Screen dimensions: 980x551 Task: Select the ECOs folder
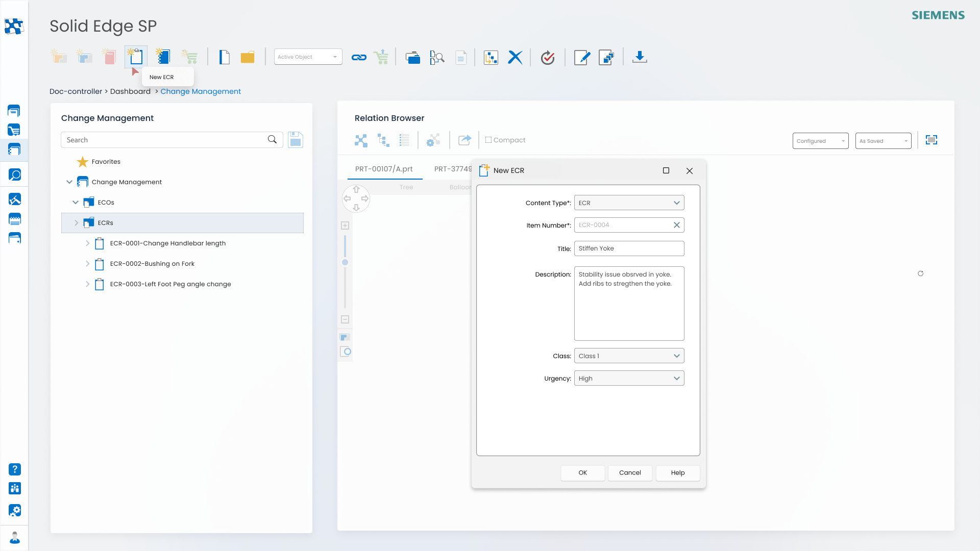click(x=99, y=203)
